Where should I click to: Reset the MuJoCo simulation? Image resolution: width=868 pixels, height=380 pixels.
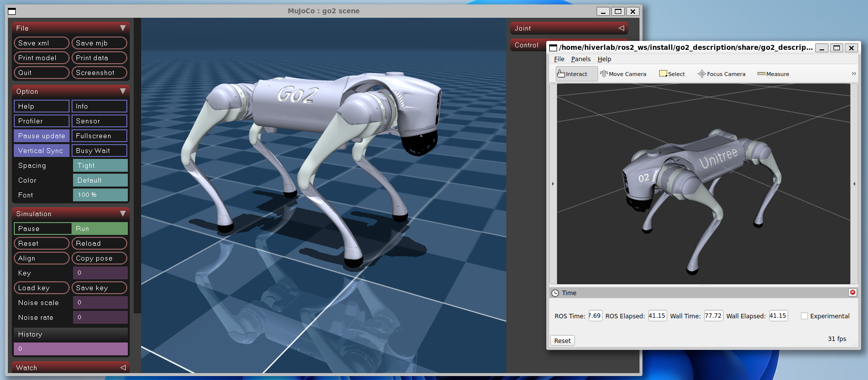(41, 243)
